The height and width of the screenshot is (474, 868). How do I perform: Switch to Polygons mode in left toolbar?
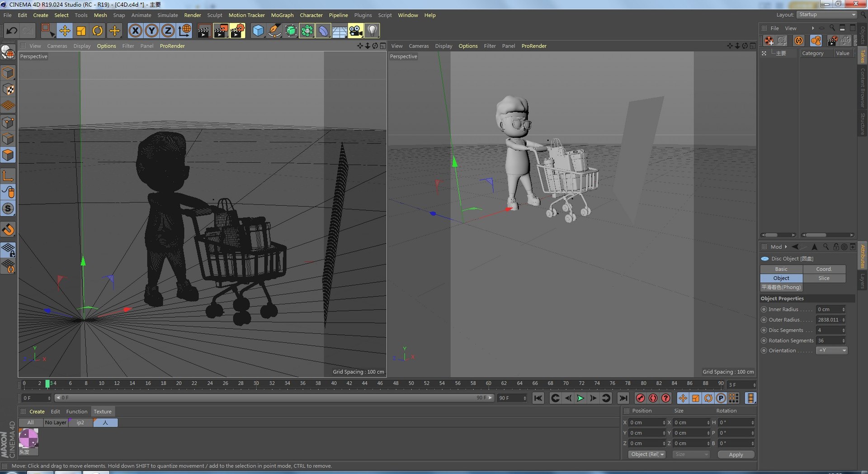[x=8, y=155]
